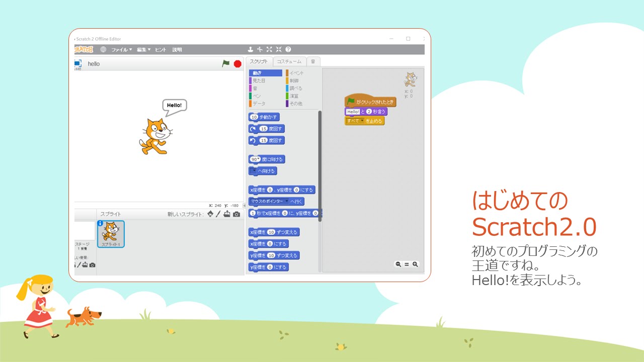The width and height of the screenshot is (644, 362).
Task: Zoom out in the scripts area
Action: point(398,264)
